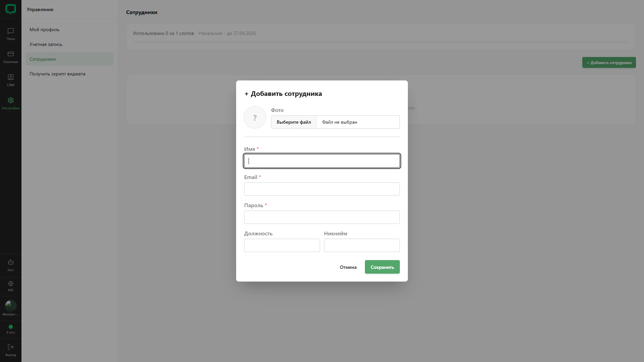Viewport: 644px width, 362px height.
Task: Click the Использовано 0 из 1 слотов text
Action: click(163, 33)
